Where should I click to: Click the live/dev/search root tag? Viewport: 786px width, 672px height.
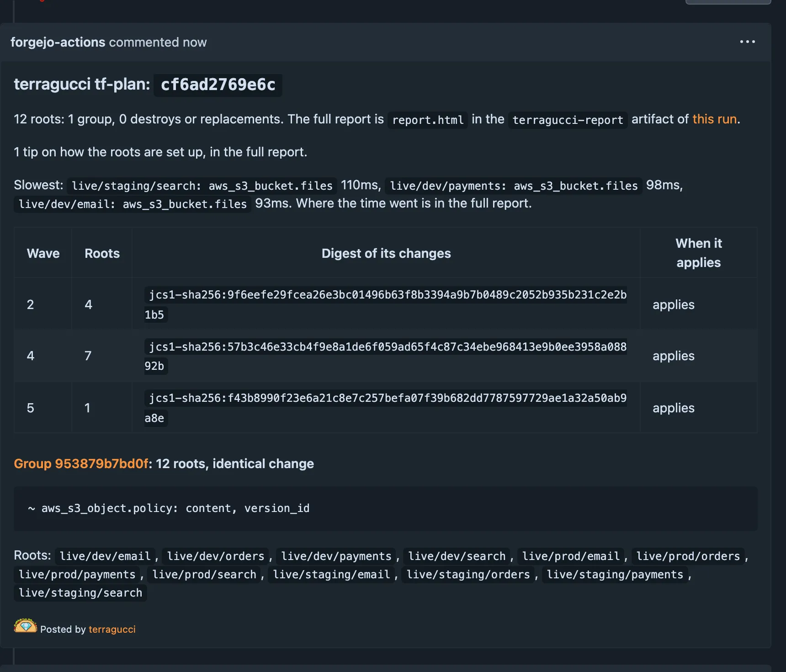point(457,556)
